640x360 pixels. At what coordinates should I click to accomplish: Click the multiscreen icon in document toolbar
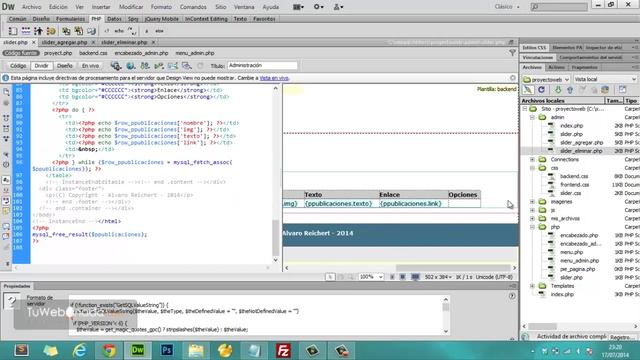(x=116, y=66)
